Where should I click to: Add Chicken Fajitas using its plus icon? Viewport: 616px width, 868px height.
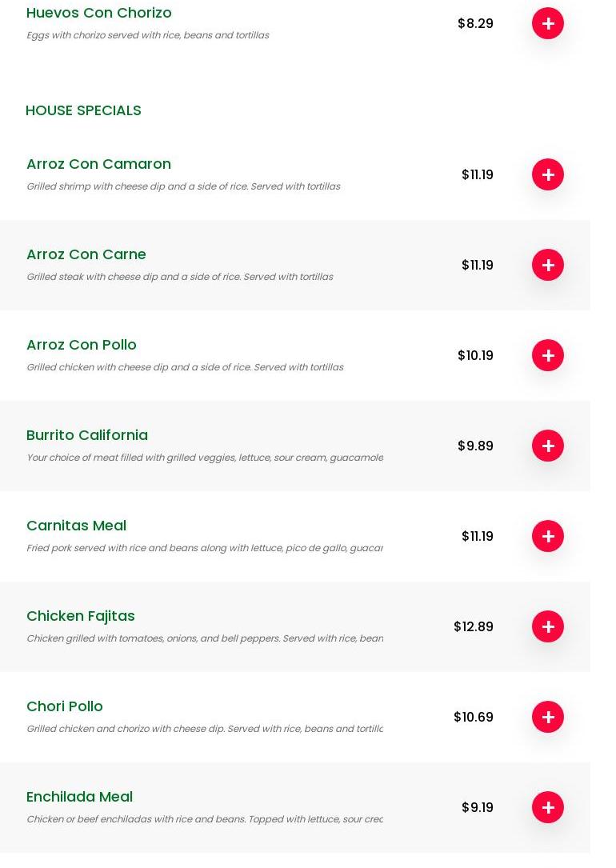tap(547, 626)
